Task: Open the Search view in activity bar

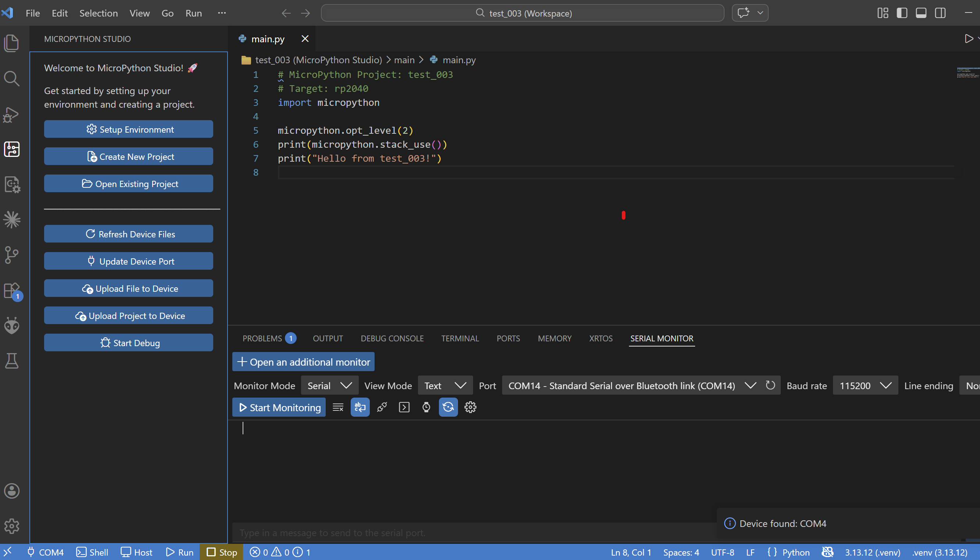Action: coord(11,79)
